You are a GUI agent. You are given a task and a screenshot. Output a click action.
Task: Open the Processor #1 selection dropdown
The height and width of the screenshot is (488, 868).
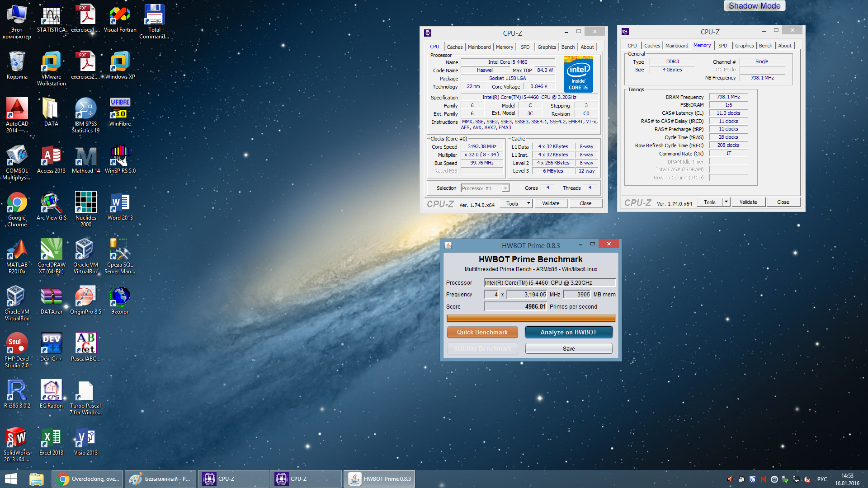485,188
